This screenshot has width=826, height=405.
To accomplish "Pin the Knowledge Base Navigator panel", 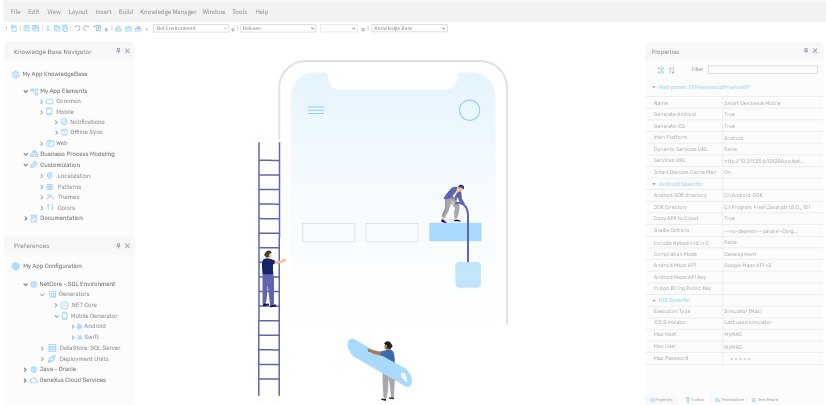I will click(x=118, y=50).
